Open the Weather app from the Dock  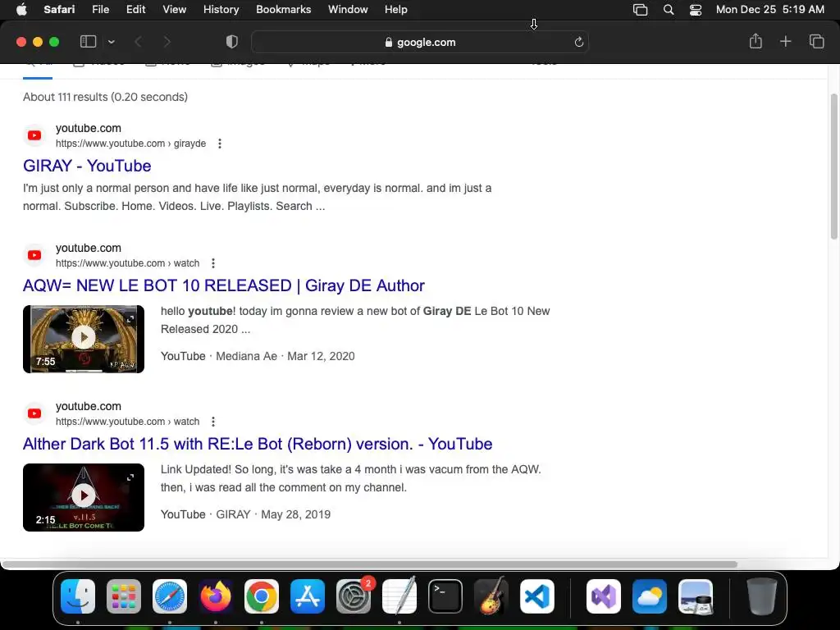[x=650, y=596]
